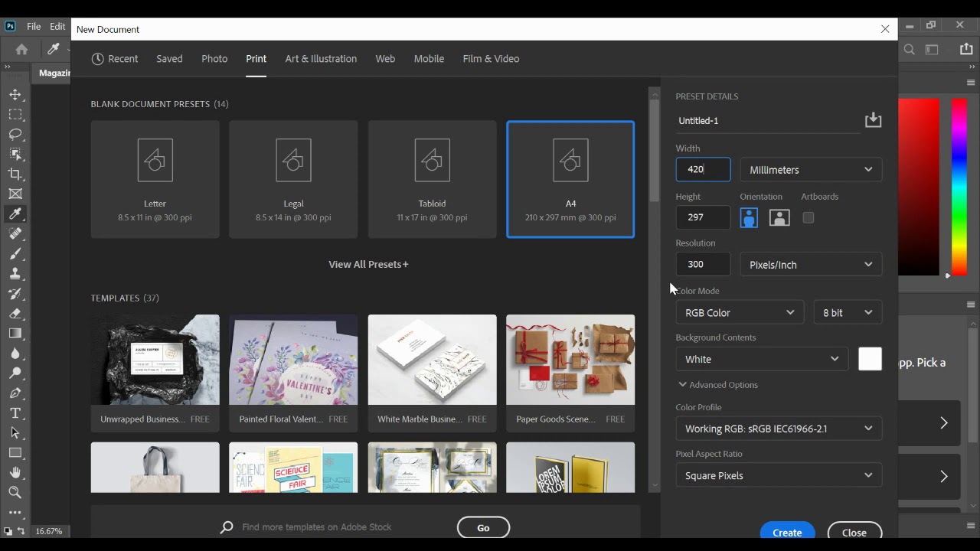This screenshot has height=551, width=980.
Task: Select the Pen tool
Action: click(x=15, y=393)
